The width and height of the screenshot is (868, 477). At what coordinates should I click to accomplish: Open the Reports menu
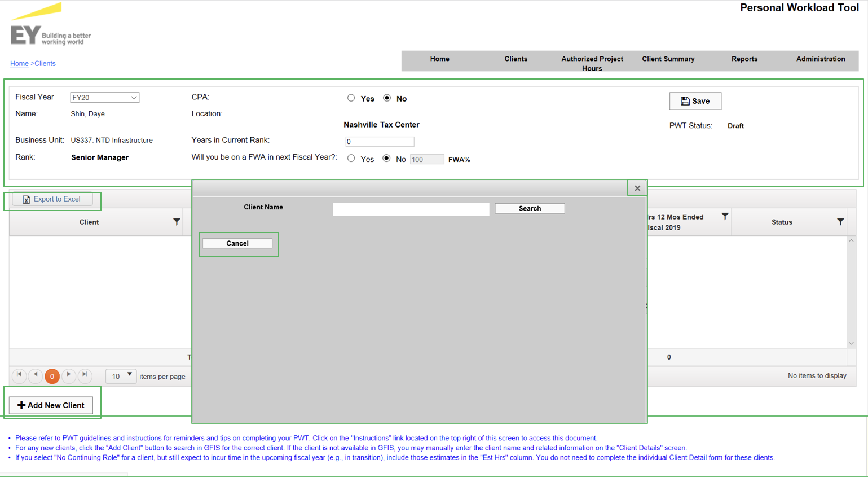tap(744, 59)
